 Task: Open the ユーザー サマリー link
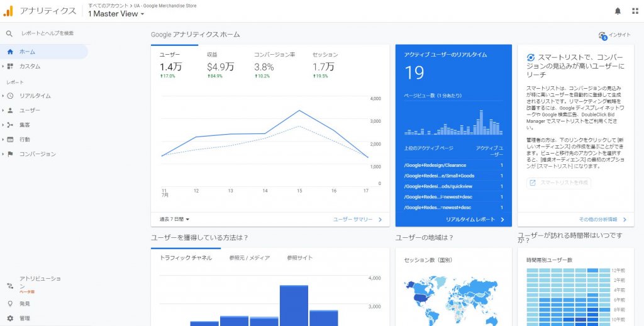coord(357,220)
